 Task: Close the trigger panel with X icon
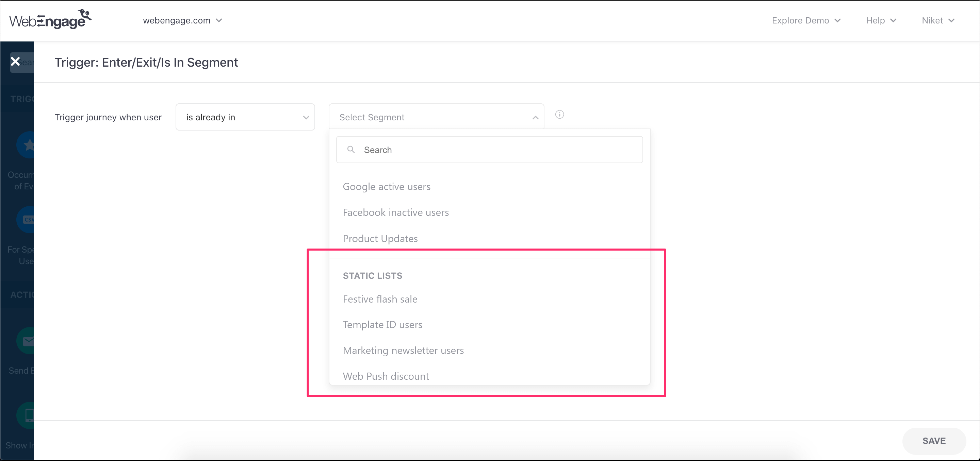[15, 61]
